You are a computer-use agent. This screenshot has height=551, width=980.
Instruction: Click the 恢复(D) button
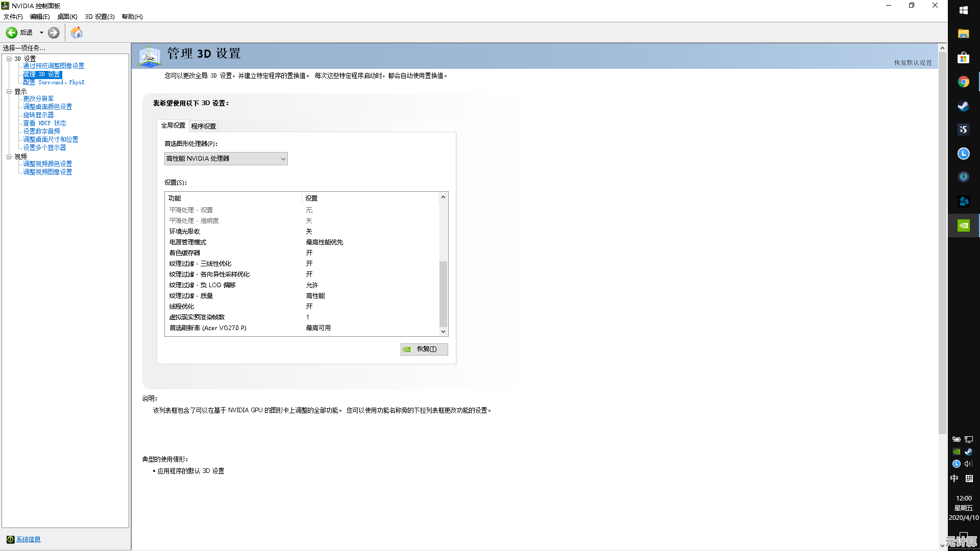point(424,349)
